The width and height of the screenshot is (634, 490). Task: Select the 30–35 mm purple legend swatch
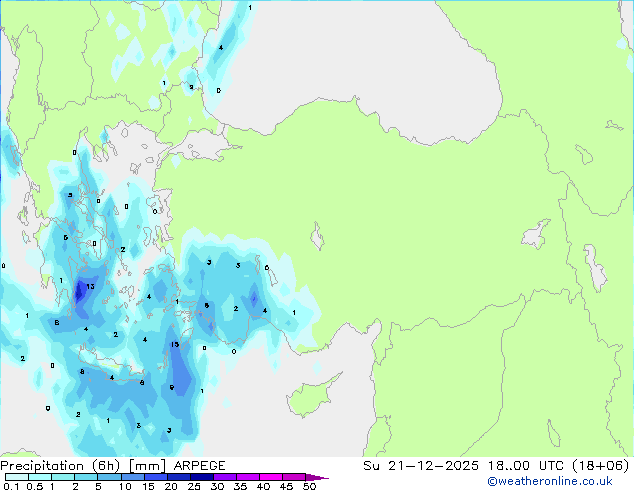tap(225, 477)
